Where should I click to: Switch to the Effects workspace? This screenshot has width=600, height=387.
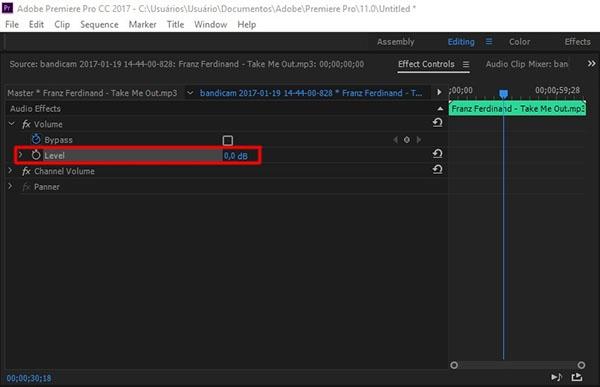[x=577, y=42]
